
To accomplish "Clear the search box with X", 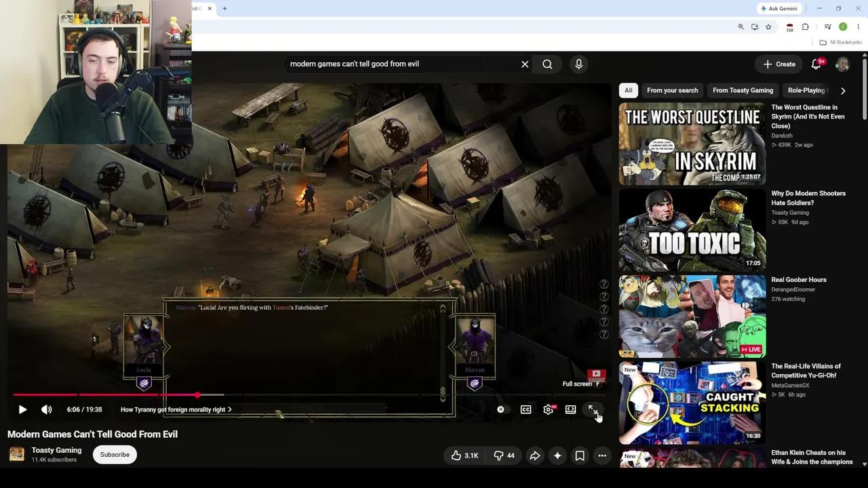I will [x=525, y=64].
